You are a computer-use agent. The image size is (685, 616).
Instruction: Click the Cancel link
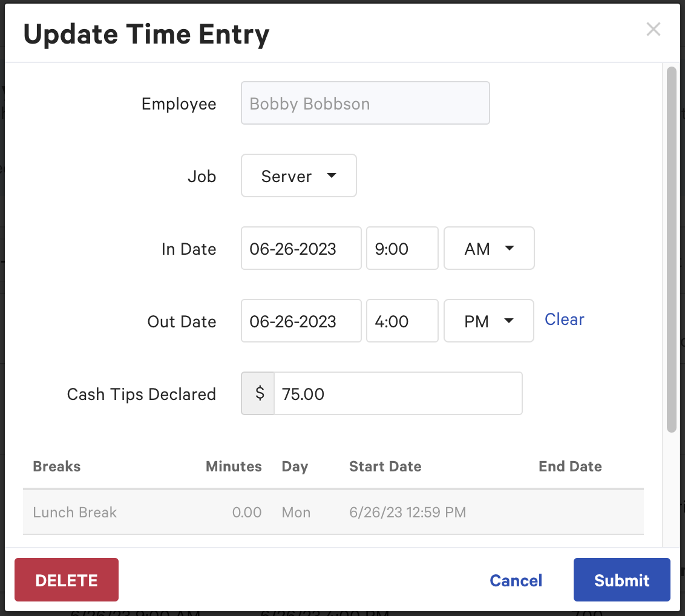pos(516,580)
